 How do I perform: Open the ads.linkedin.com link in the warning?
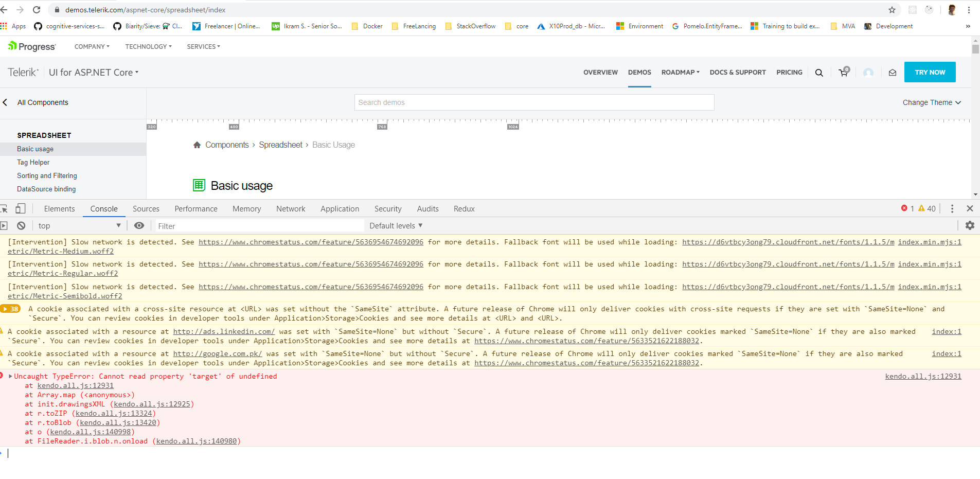224,331
